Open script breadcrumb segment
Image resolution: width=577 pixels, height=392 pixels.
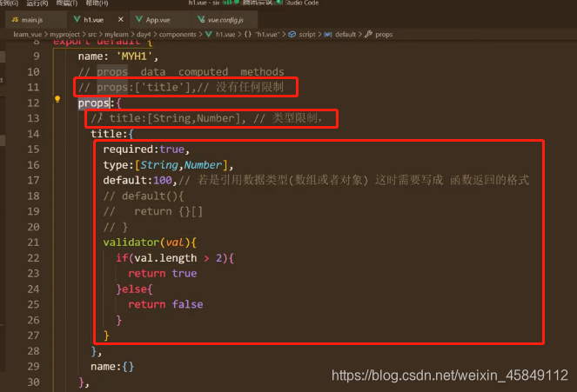tap(307, 35)
